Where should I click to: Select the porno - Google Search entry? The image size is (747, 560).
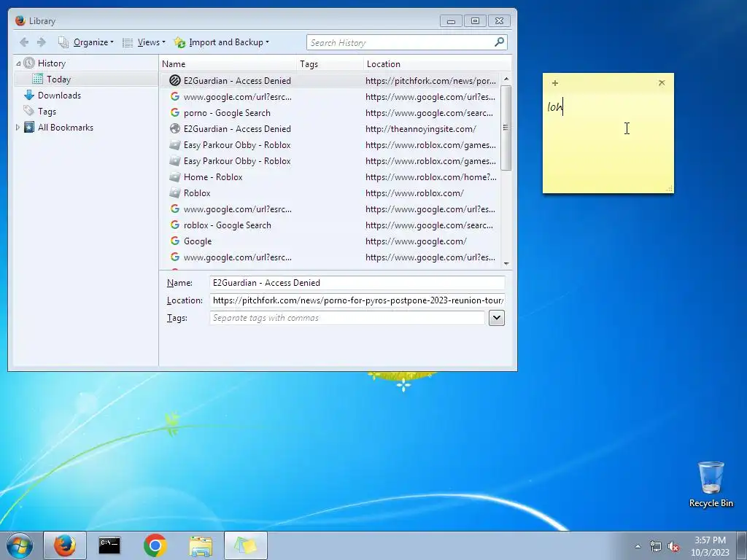pos(330,113)
